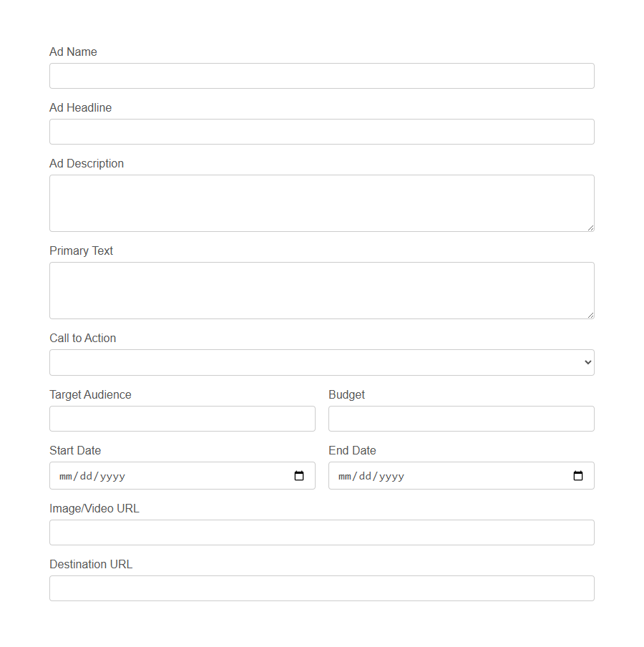
Task: Click the Primary Text textarea resize handle
Action: click(x=591, y=315)
